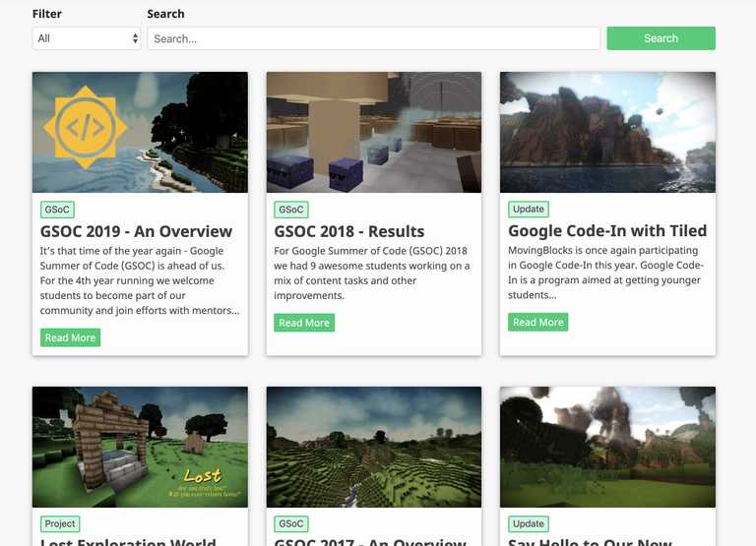
Task: Select Project tag on Lost Exploration card
Action: pyautogui.click(x=60, y=523)
